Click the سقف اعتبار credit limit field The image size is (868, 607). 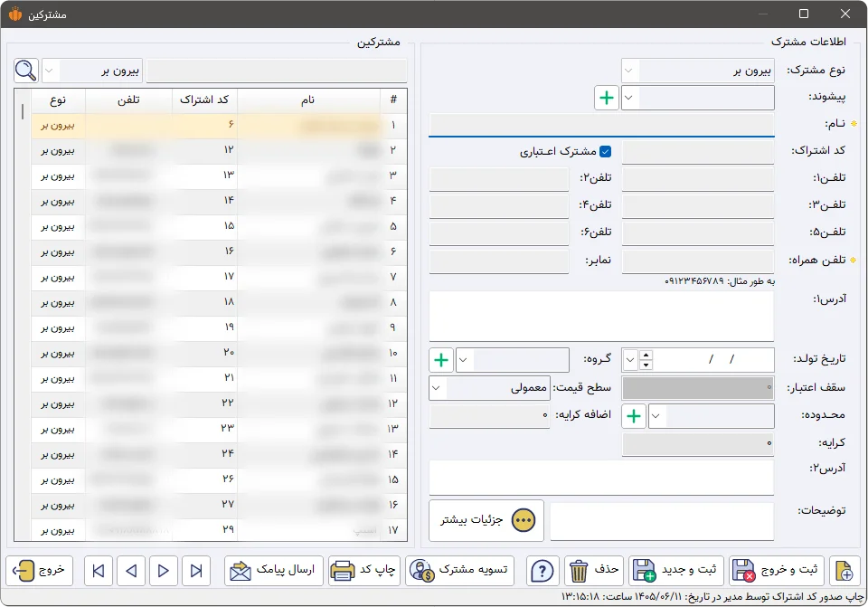pyautogui.click(x=697, y=388)
